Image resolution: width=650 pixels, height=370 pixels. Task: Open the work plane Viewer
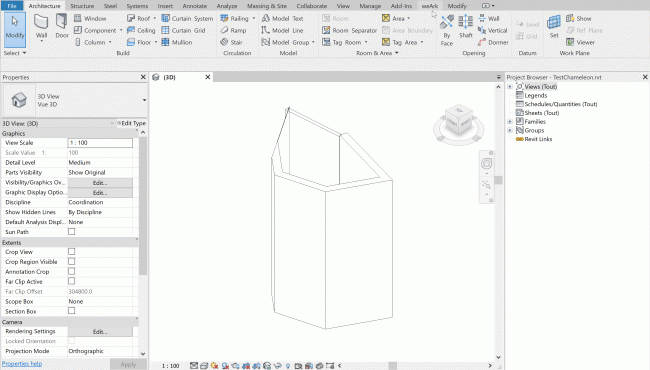(x=580, y=42)
